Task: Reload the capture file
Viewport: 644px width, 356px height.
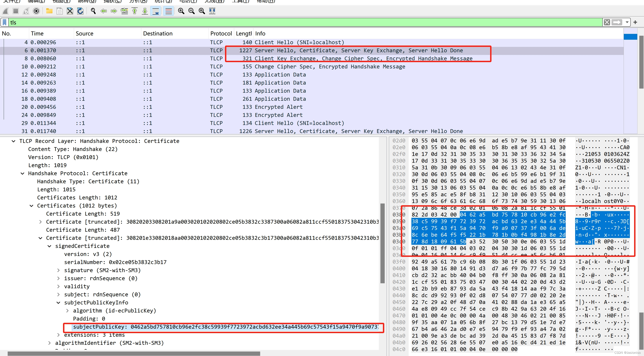Action: tap(80, 11)
